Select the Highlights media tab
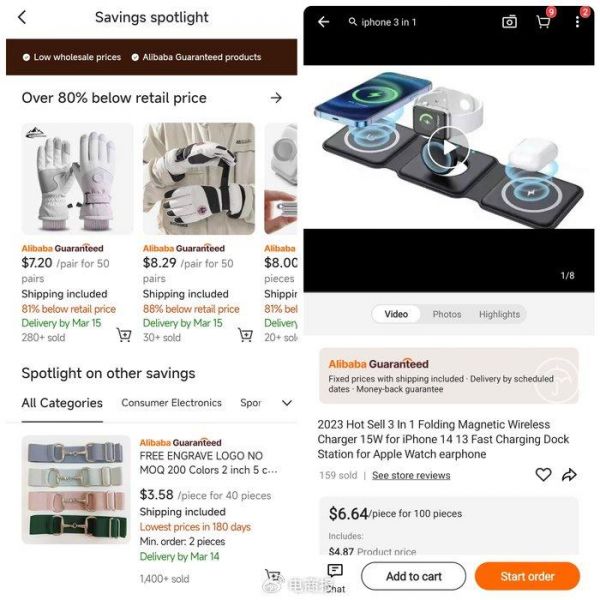 coord(499,314)
